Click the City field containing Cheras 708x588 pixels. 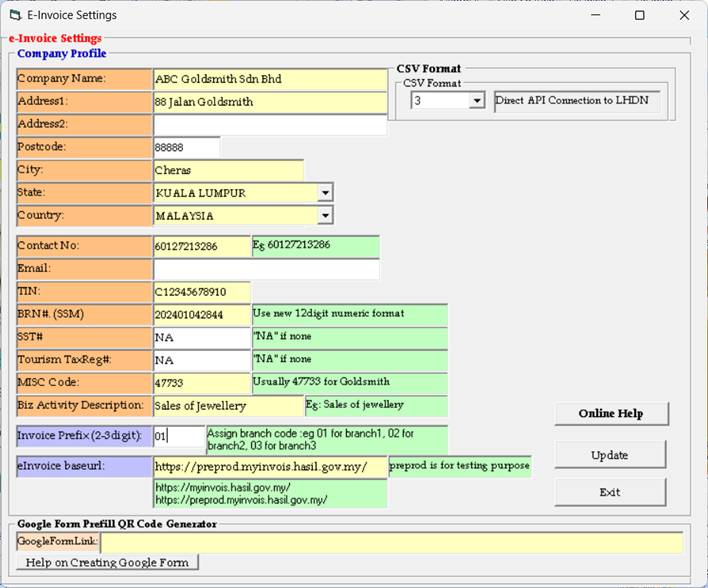pyautogui.click(x=228, y=171)
